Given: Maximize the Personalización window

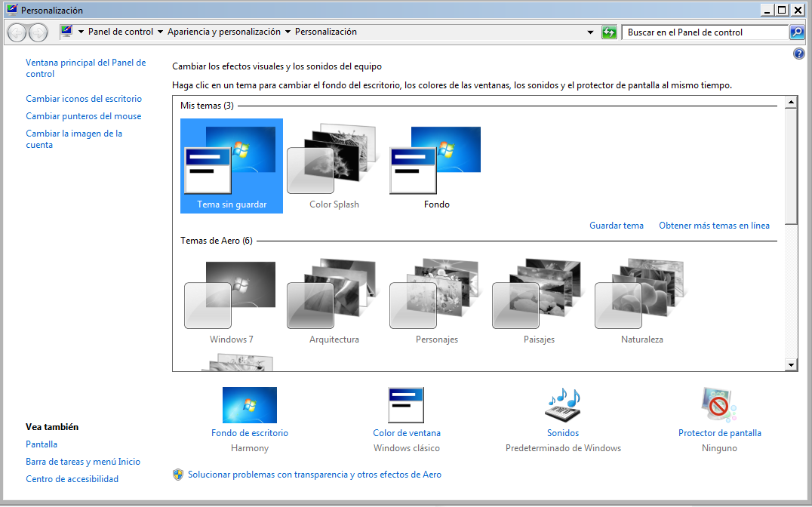Looking at the screenshot, I should (x=782, y=10).
